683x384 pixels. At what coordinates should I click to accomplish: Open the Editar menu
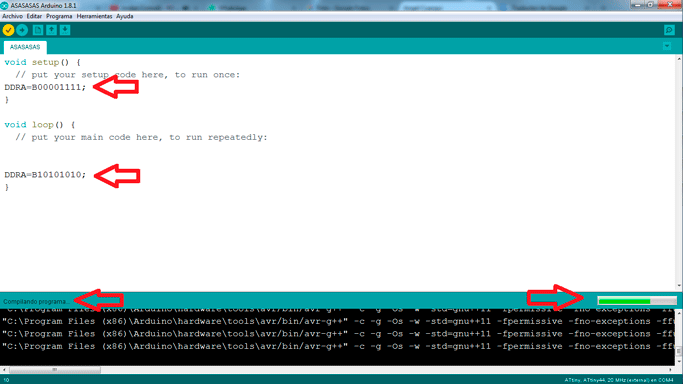coord(34,16)
